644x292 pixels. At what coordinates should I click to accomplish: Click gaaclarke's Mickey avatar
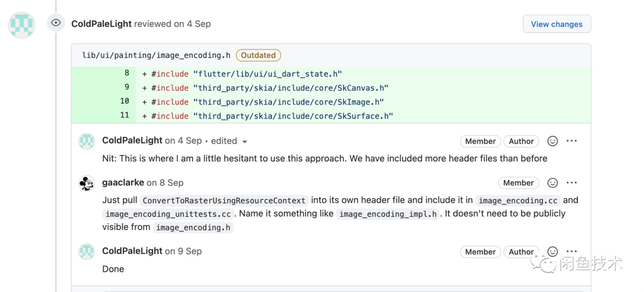coord(87,183)
